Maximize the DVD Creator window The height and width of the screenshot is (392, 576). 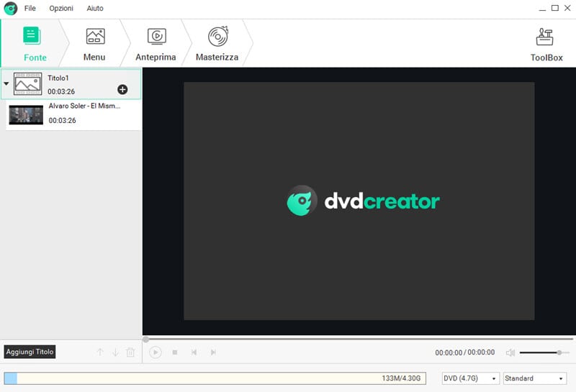[x=555, y=8]
